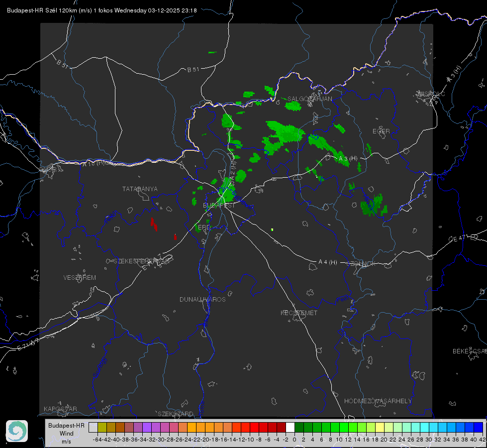Click the legend scale value 42
This screenshot has width=487, height=448.
483,440
